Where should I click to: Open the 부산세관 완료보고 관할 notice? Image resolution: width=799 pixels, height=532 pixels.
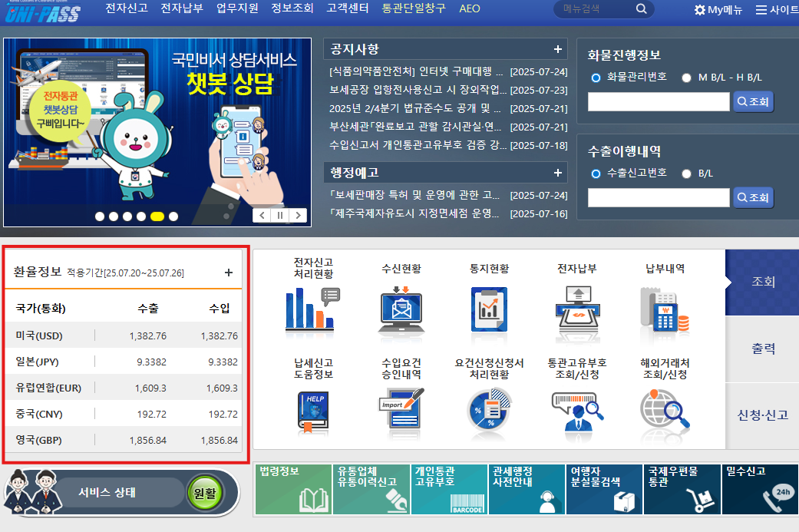click(x=414, y=127)
